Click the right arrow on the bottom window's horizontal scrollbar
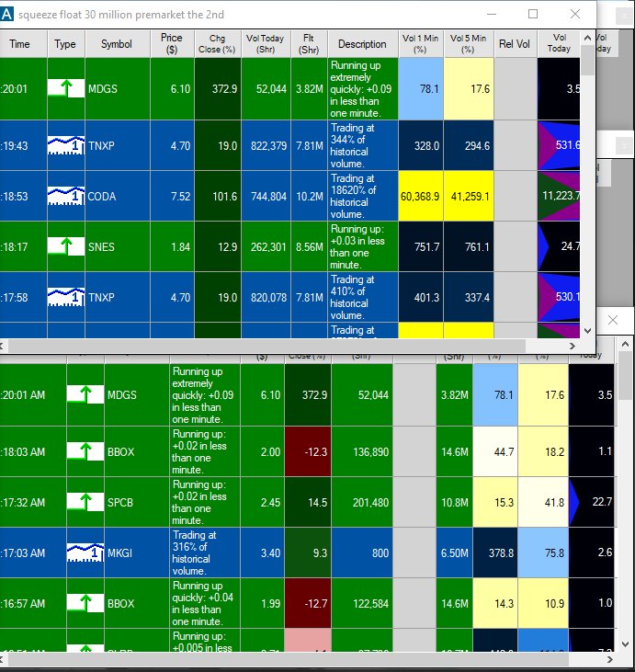Viewport: 635px width, 672px height. point(610,659)
